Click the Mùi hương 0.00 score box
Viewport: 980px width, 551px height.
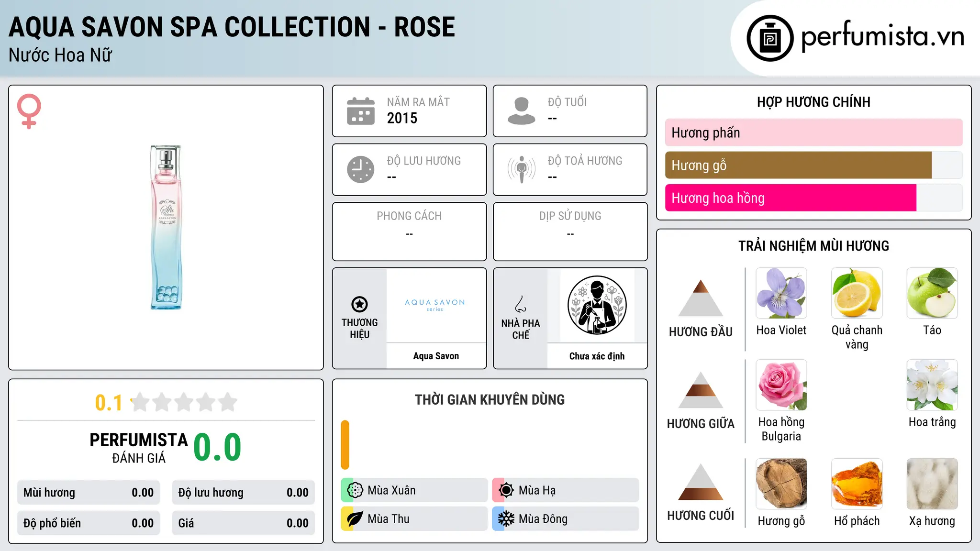(x=89, y=493)
